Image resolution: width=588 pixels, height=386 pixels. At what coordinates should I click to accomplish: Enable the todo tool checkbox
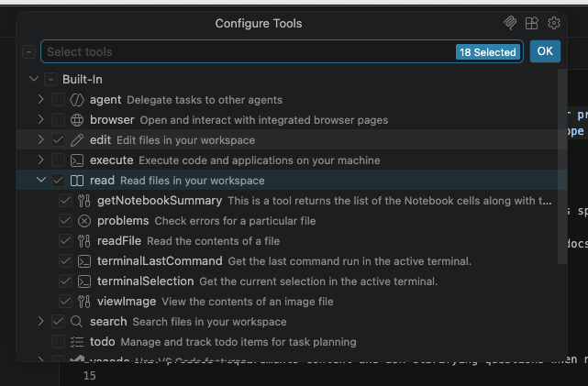tap(58, 342)
